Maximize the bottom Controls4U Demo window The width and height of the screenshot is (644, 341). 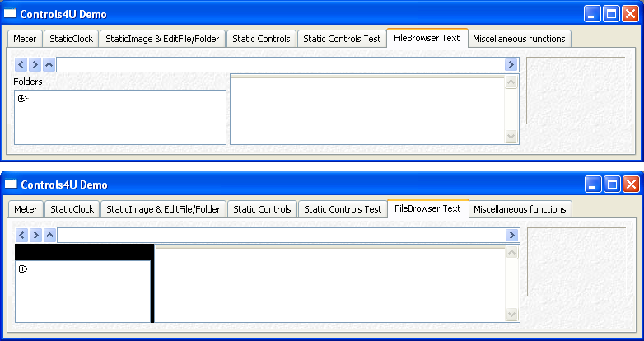coord(612,185)
